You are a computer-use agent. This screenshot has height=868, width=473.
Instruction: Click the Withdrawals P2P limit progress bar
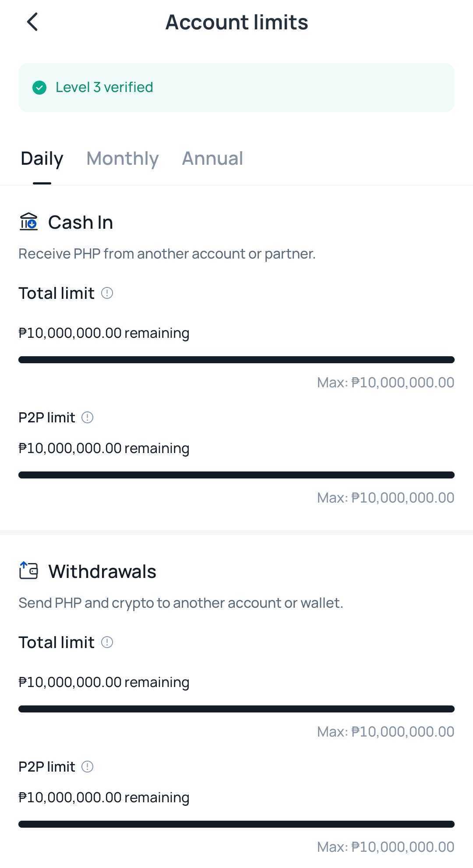click(236, 824)
